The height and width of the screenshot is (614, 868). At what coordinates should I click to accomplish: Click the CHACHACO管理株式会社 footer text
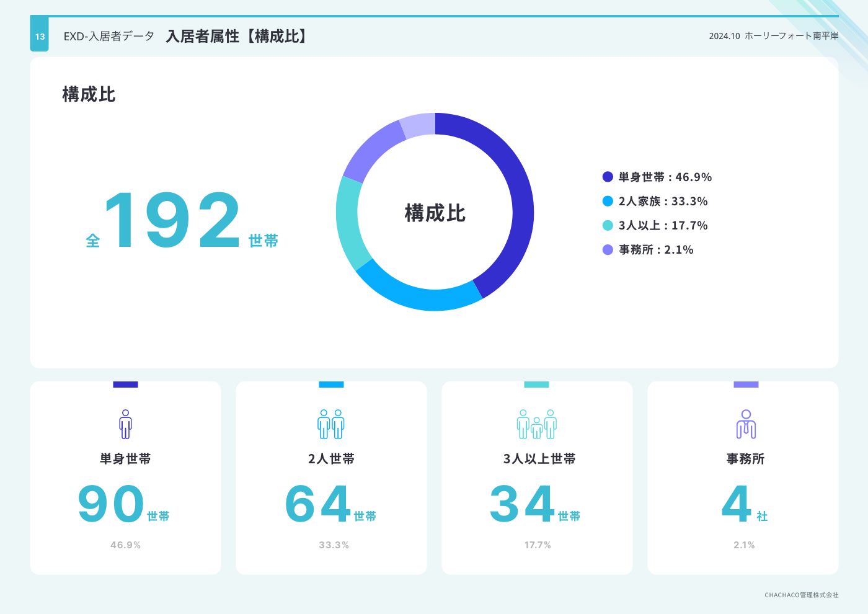[x=801, y=595]
